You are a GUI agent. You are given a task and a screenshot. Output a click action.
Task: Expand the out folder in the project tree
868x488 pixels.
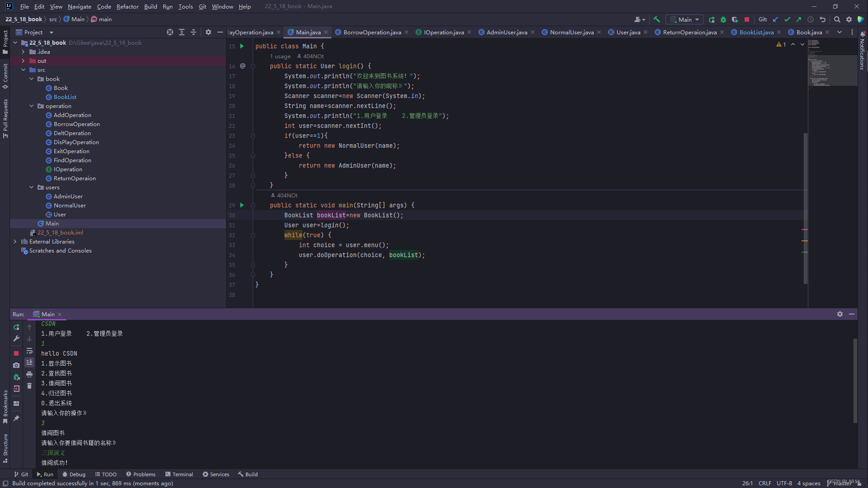(23, 61)
